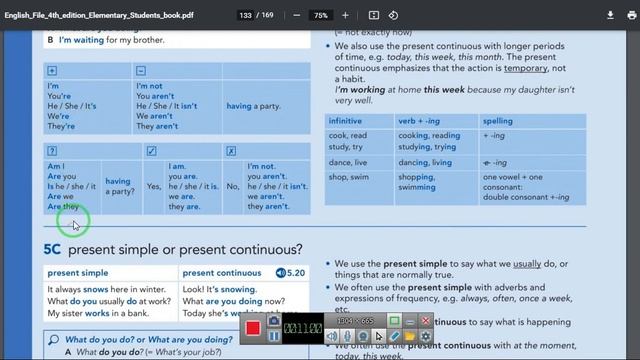
Task: Click 'I'm working at home this week' example
Action: 400,90
